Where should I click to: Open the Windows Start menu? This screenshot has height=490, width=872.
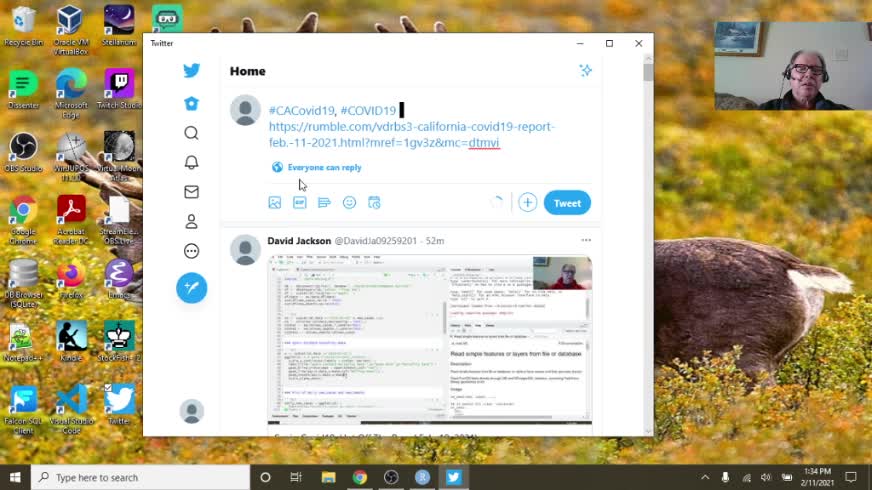click(x=15, y=477)
